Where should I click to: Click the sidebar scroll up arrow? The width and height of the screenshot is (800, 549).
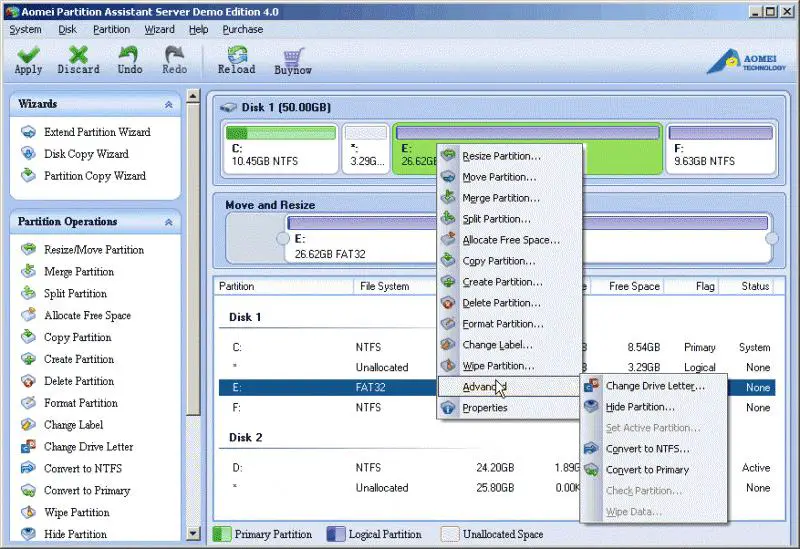click(x=193, y=96)
